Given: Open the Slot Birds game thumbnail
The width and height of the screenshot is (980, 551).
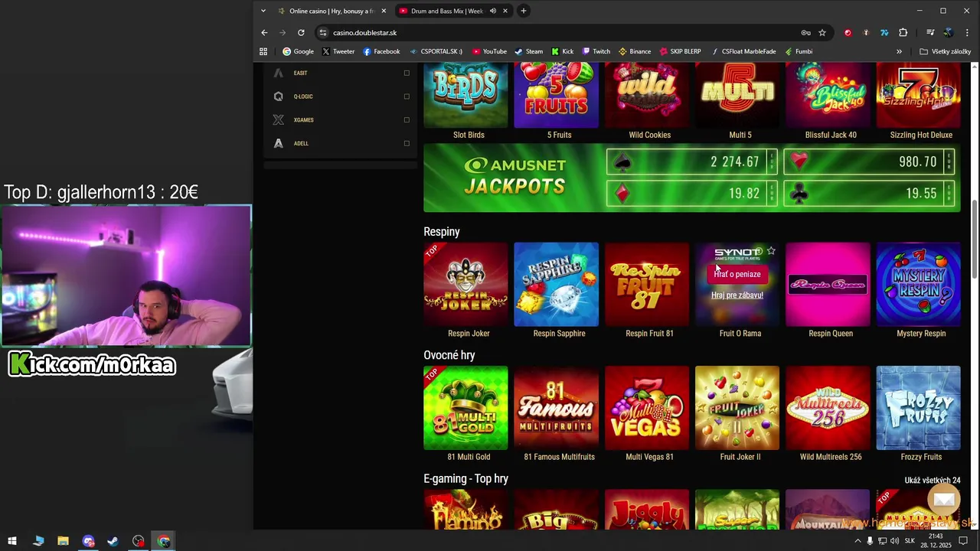Looking at the screenshot, I should point(465,96).
